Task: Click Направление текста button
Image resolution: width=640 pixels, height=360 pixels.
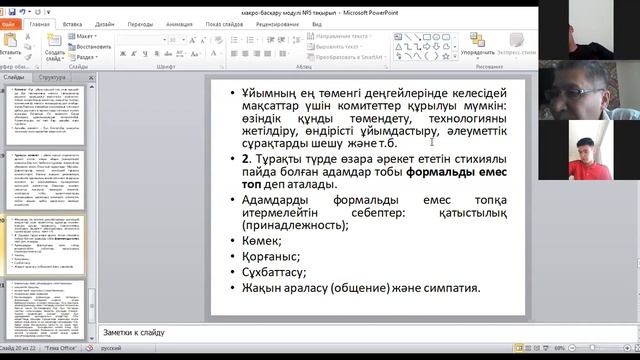Action: coord(339,36)
